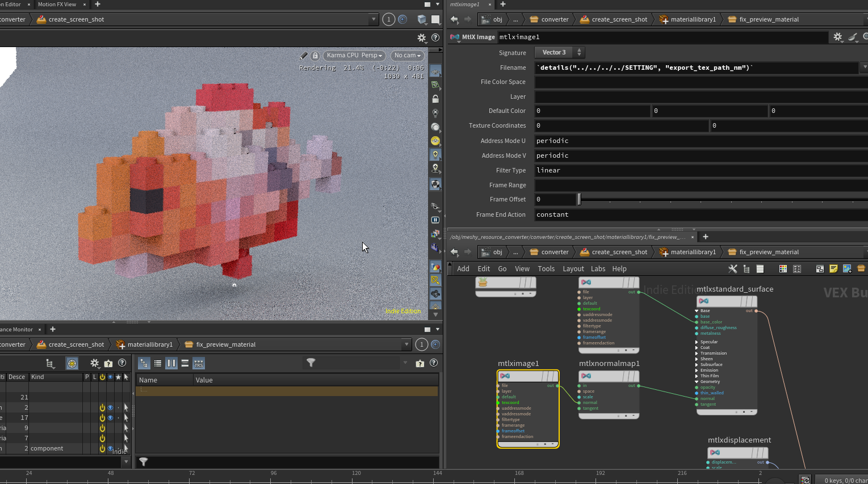Click the TRS view icon in details pane
The width and height of the screenshot is (868, 484).
click(x=199, y=364)
